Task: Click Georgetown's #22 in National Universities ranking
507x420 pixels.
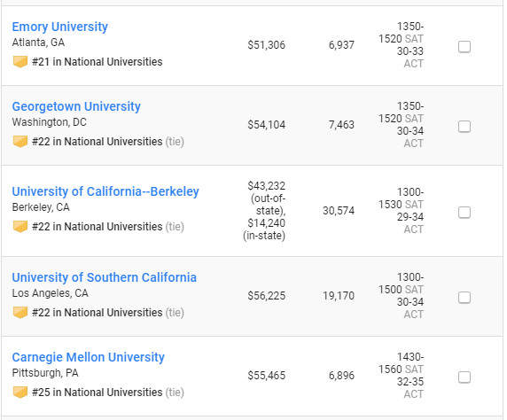Action: 97,142
